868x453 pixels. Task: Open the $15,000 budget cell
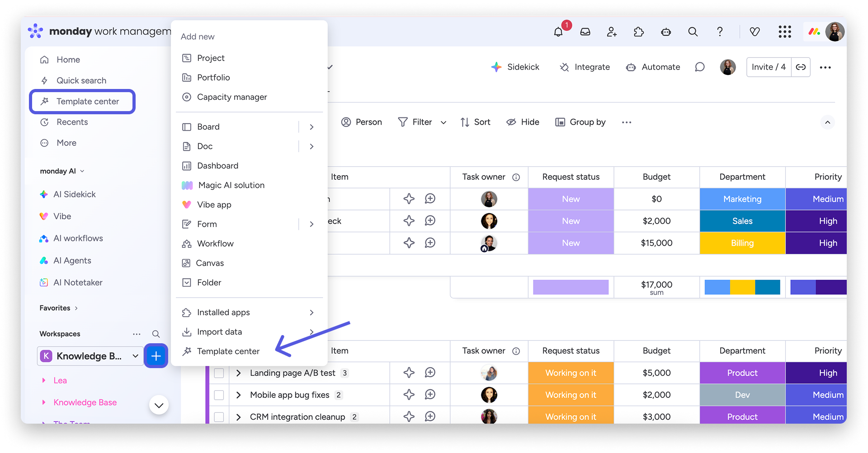(x=656, y=243)
